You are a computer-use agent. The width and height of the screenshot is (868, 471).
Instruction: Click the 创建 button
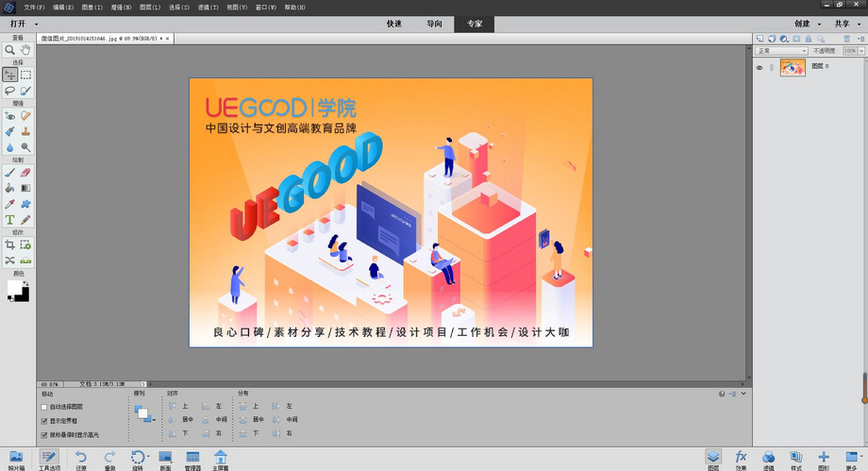802,24
